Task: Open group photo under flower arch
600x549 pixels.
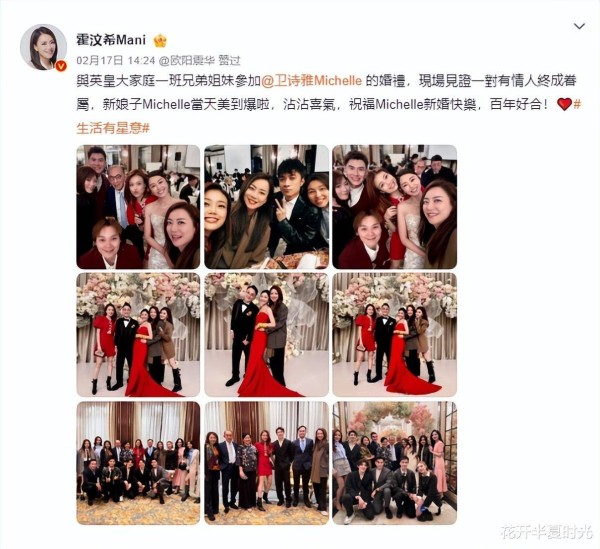Action: point(395,463)
